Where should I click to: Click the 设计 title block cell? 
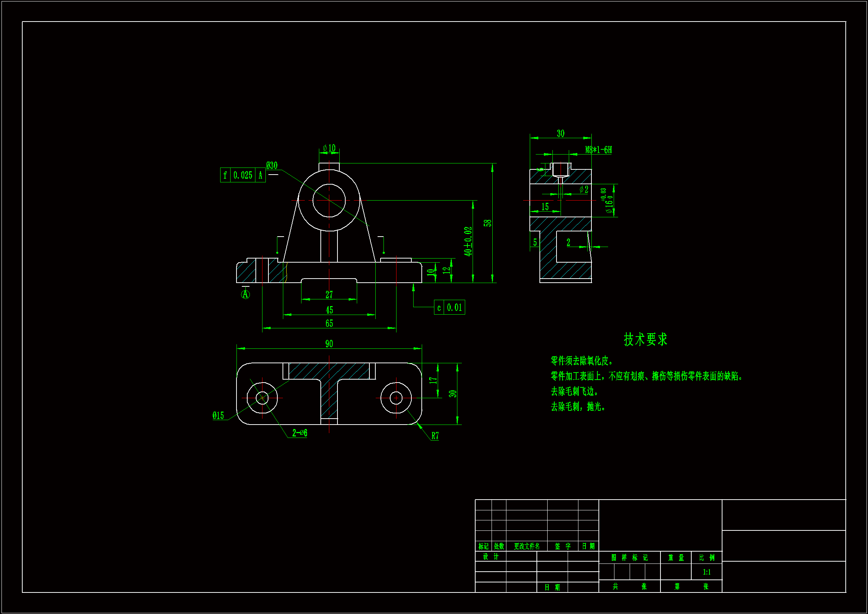click(491, 556)
